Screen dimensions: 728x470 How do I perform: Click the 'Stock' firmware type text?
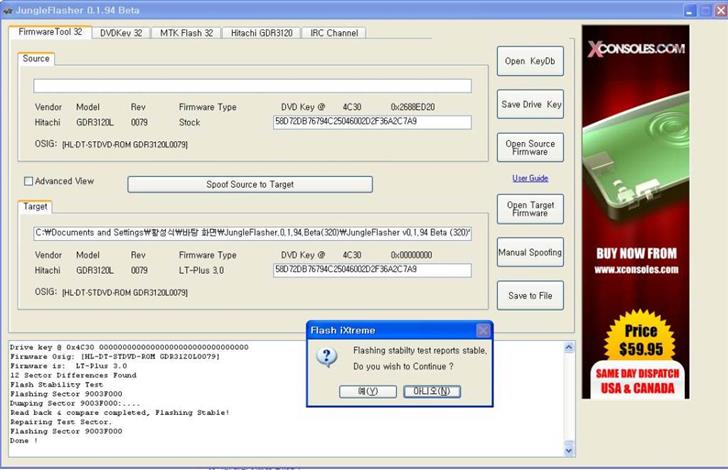click(x=189, y=123)
